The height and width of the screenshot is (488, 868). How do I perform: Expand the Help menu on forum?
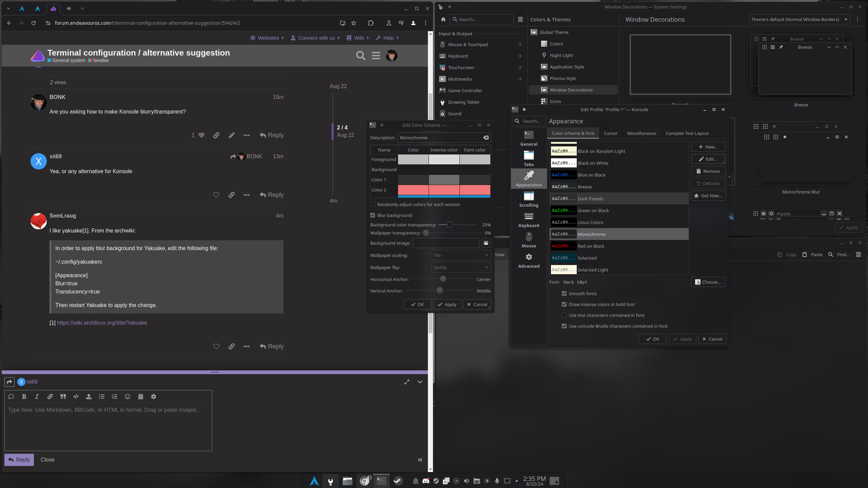388,38
